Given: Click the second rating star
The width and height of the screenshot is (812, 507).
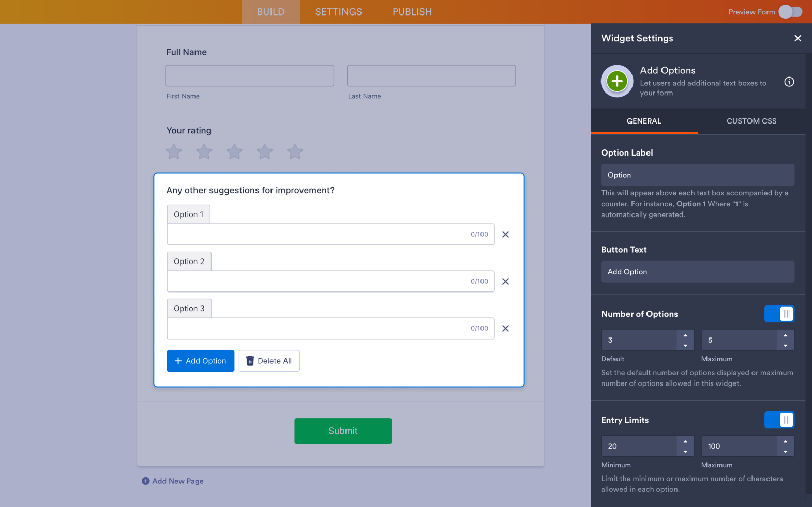Looking at the screenshot, I should [204, 152].
